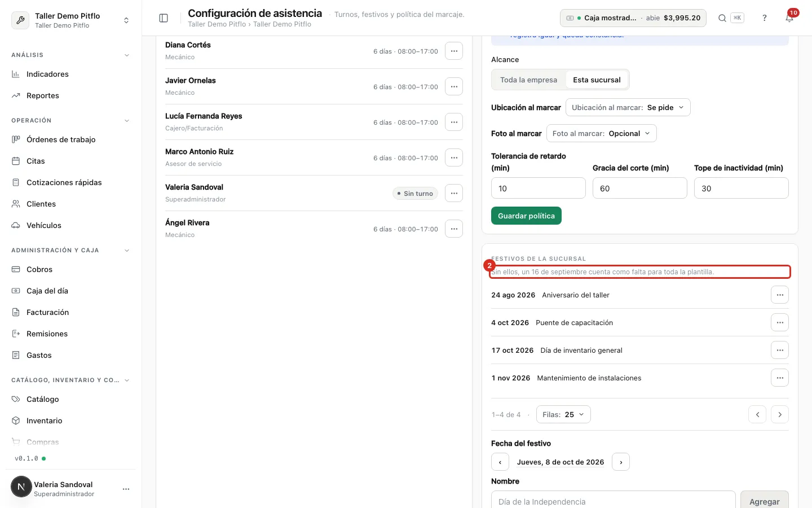This screenshot has height=508, width=812.
Task: Focus holiday Nombre input field
Action: [614, 500]
